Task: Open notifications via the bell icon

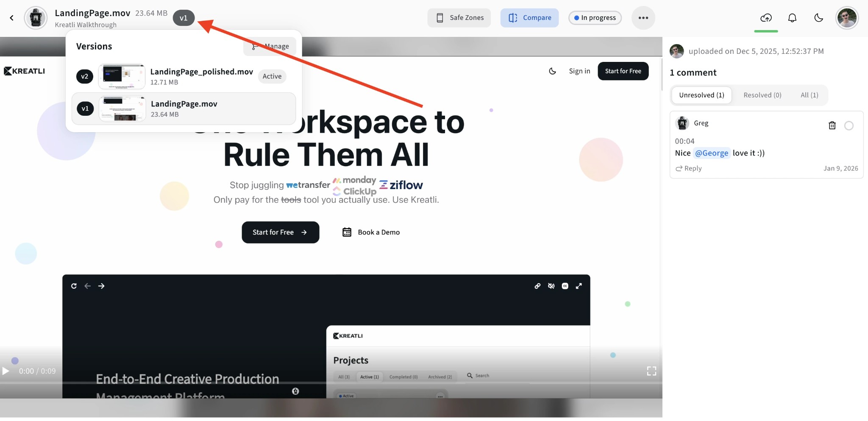Action: (x=792, y=18)
